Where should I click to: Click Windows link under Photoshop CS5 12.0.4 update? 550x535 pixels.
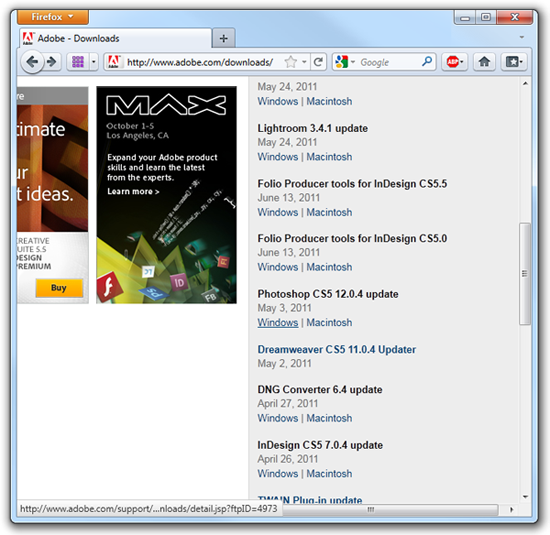(x=277, y=322)
